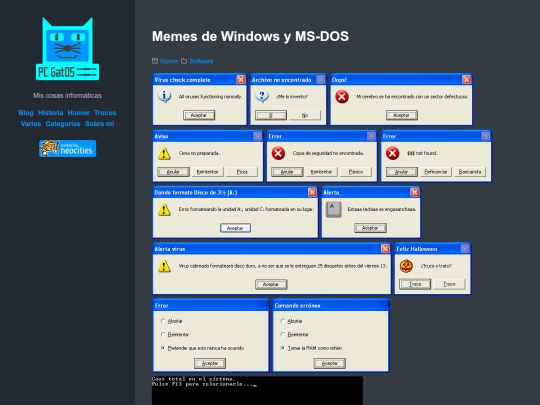Click the warning icon in Alerta virus dialog

click(x=164, y=266)
